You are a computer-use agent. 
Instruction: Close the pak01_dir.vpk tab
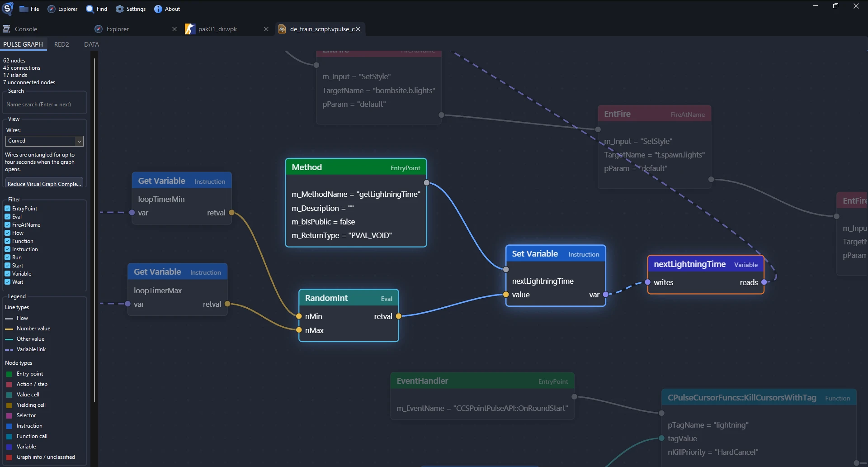click(x=266, y=29)
